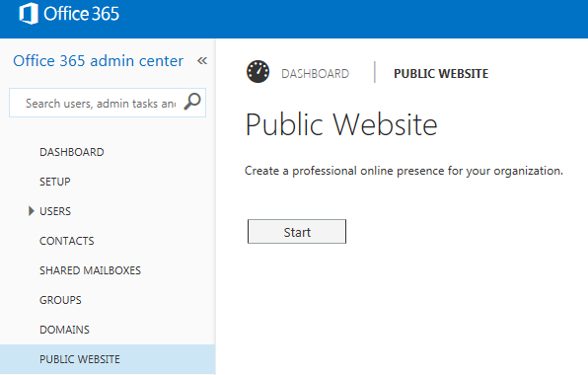Open the DASHBOARD breadcrumb link
Image resolution: width=588 pixels, height=375 pixels.
pyautogui.click(x=315, y=73)
